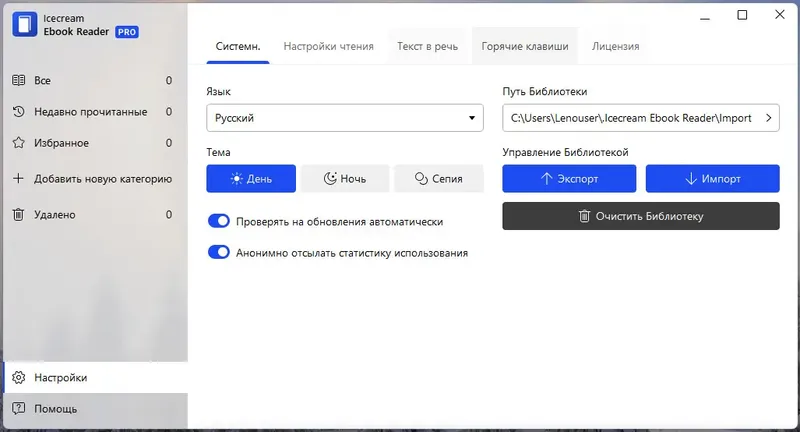Screen dimensions: 800x432
Task: Turn off anonymous usage statistics toggle
Action: click(x=218, y=253)
